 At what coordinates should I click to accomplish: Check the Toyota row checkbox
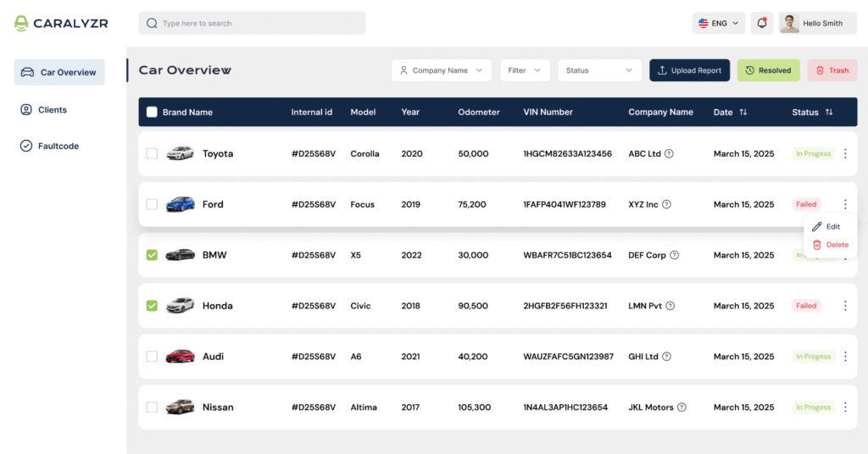click(x=152, y=153)
